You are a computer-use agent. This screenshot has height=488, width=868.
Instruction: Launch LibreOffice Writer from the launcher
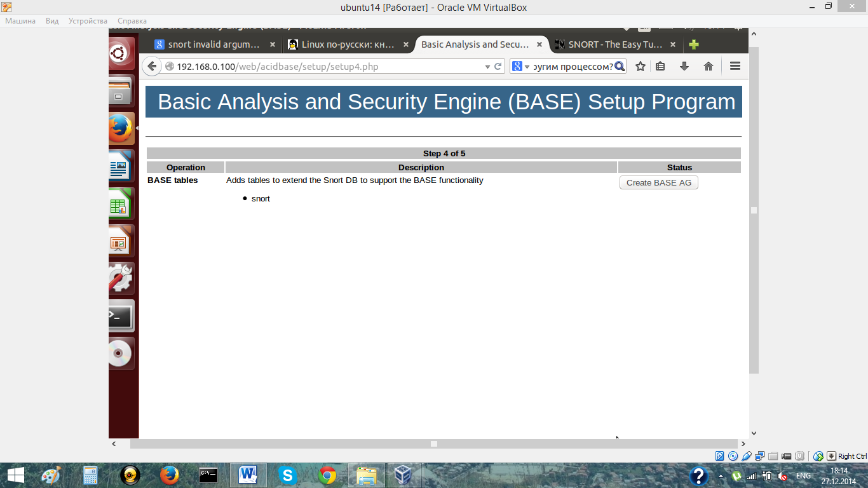coord(121,166)
